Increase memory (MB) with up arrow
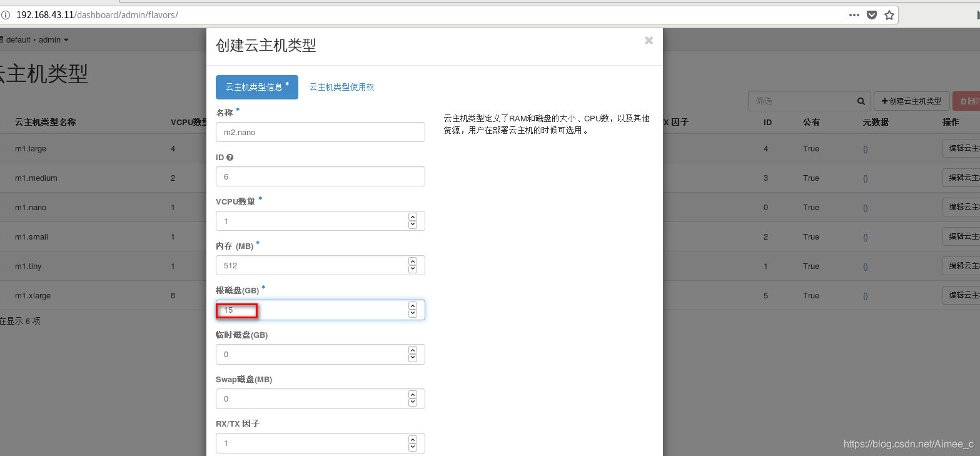This screenshot has height=456, width=980. pos(412,261)
